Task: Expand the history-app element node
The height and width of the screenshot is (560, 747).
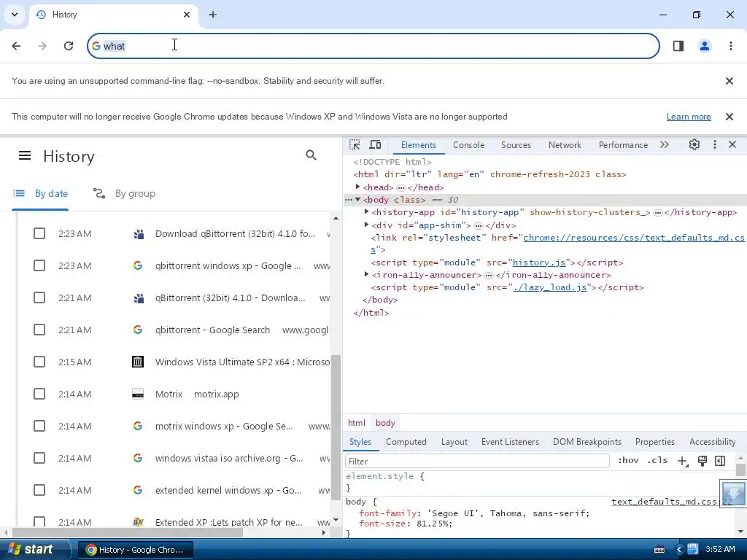Action: pos(366,211)
